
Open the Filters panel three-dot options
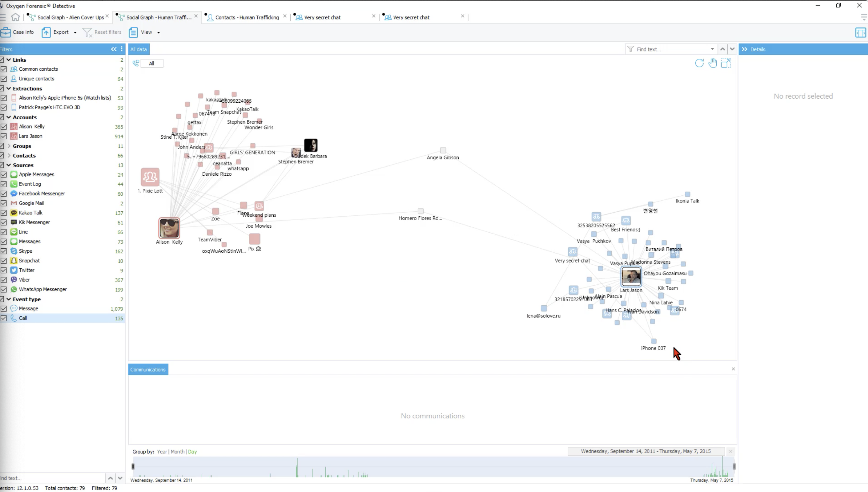pos(121,49)
